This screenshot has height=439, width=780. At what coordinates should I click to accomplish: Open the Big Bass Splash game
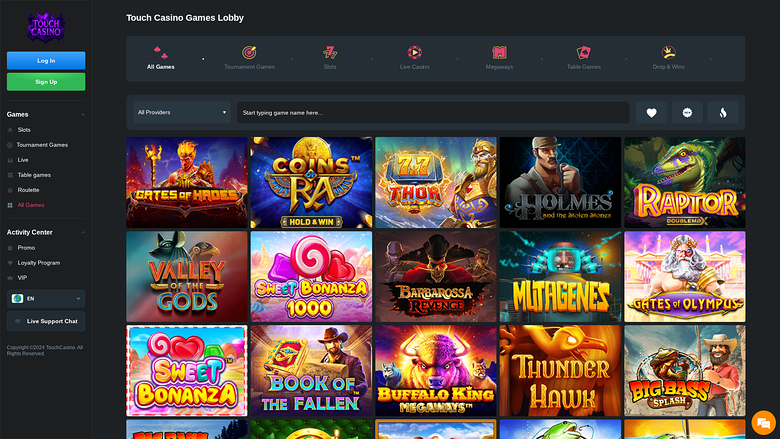point(685,370)
